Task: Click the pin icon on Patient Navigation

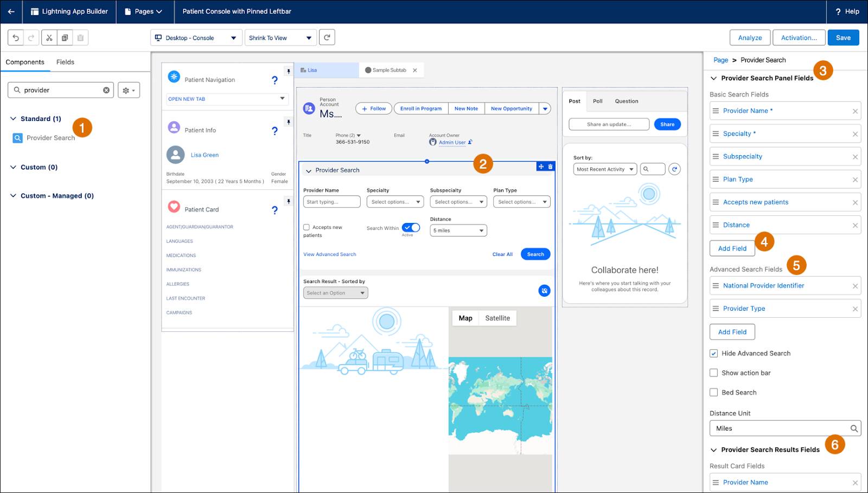Action: click(288, 71)
